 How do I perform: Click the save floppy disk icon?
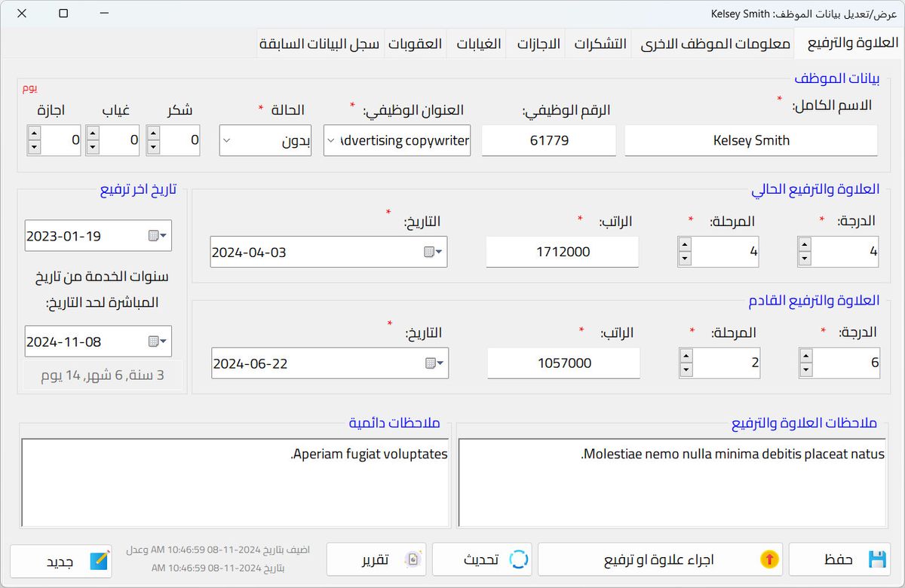point(876,559)
